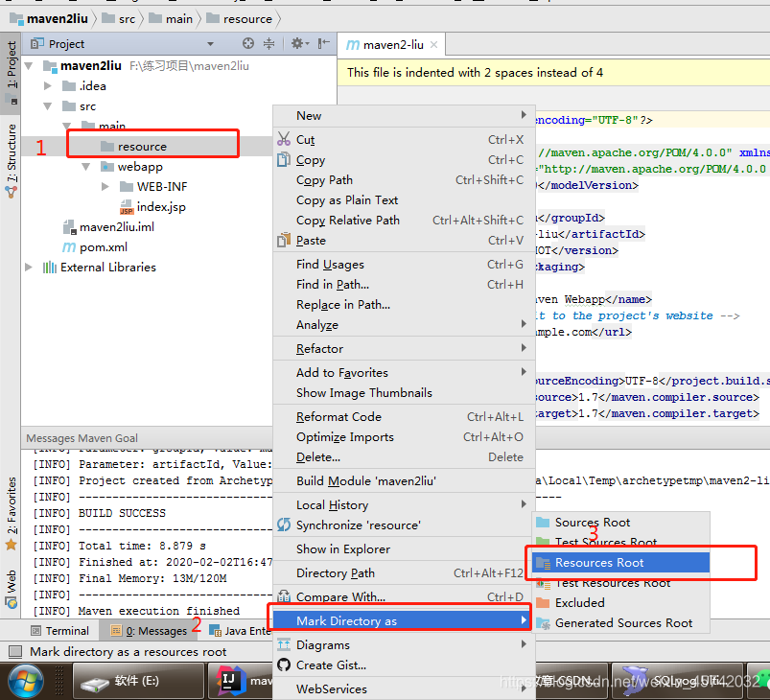Click the status bar tool windows toggle icon
This screenshot has height=700, width=770.
coord(15,652)
